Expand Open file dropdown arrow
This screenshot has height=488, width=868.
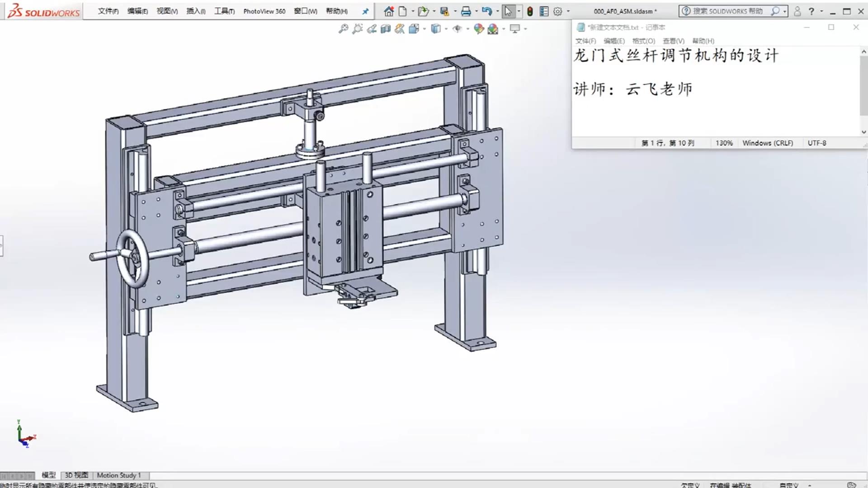pos(434,11)
